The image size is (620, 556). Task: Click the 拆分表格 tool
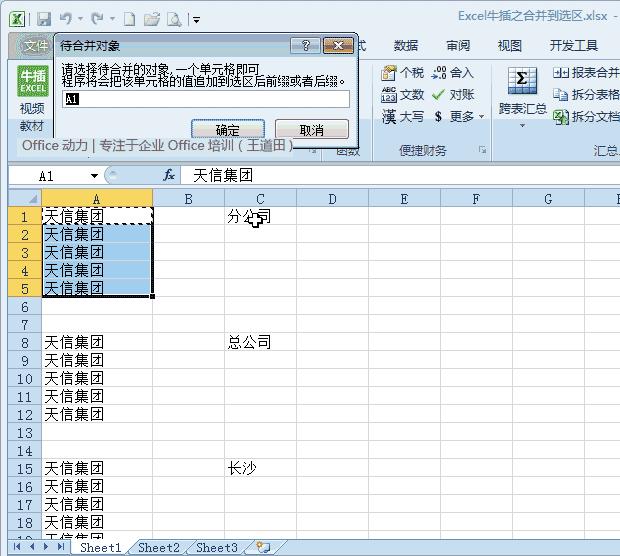click(x=586, y=95)
